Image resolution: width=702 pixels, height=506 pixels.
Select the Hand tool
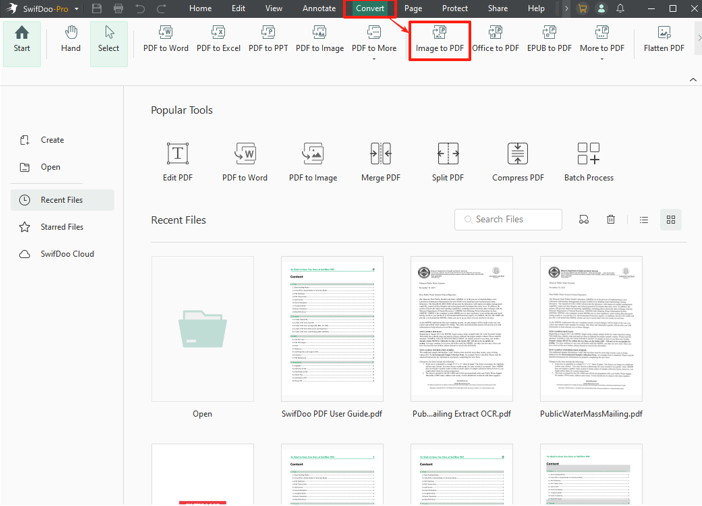(71, 40)
